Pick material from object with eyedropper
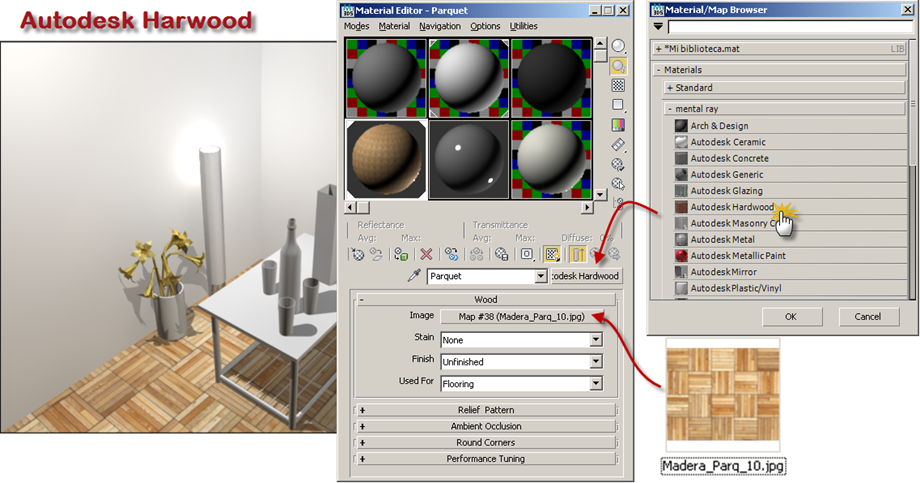The image size is (920, 483). click(414, 276)
